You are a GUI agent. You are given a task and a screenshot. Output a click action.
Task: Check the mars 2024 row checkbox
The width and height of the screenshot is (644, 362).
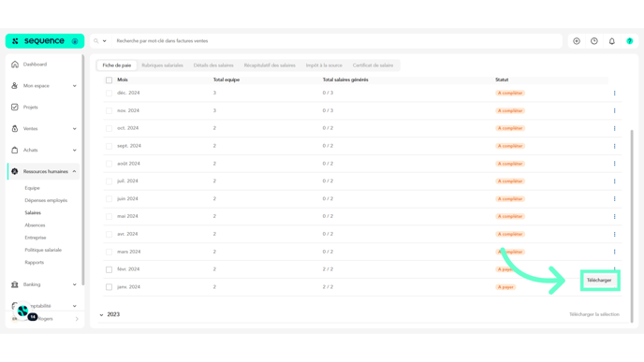click(109, 252)
